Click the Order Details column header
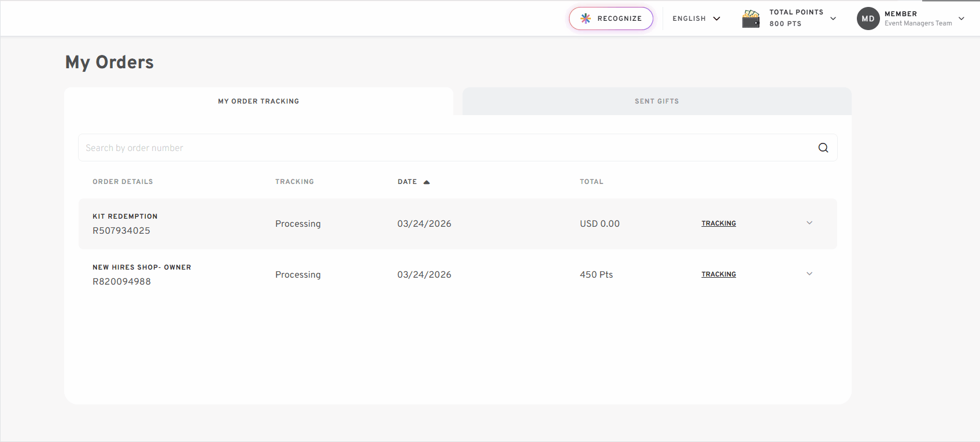Image resolution: width=980 pixels, height=442 pixels. pyautogui.click(x=123, y=182)
